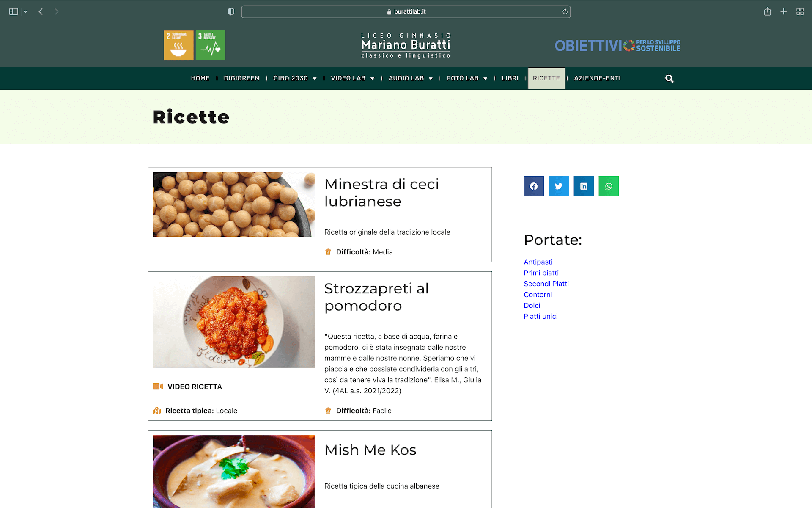Open the Primi piatti category link
Viewport: 812px width, 508px height.
pyautogui.click(x=541, y=273)
